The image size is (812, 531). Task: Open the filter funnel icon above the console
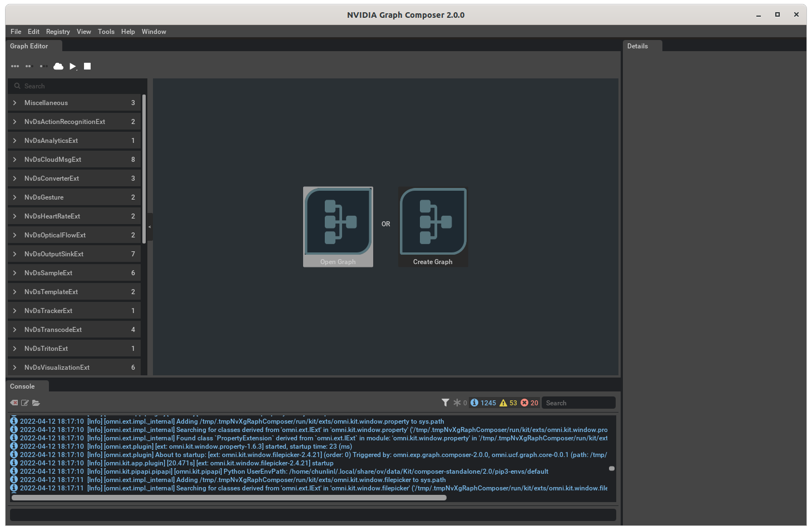(x=445, y=402)
